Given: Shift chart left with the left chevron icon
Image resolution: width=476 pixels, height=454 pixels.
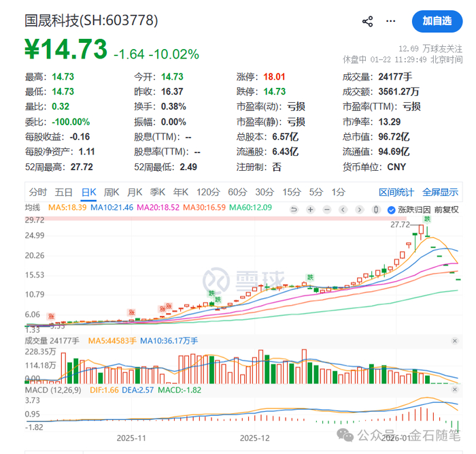Looking at the screenshot, I should [343, 210].
